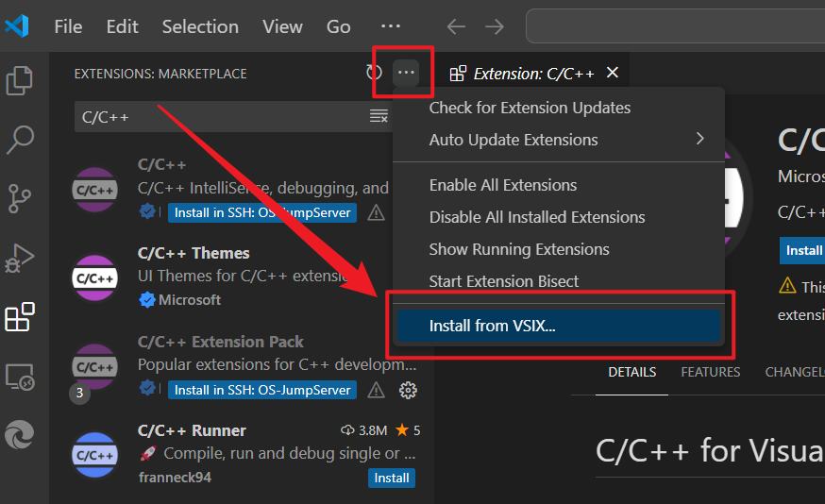
Task: Choose Check for Extension Updates
Action: (x=530, y=108)
